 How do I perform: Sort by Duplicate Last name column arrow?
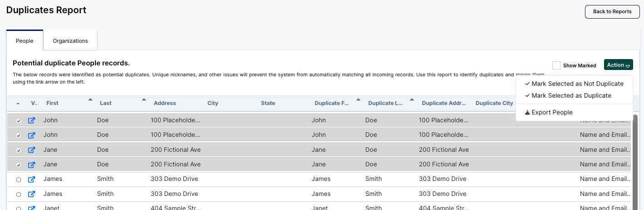(412, 99)
